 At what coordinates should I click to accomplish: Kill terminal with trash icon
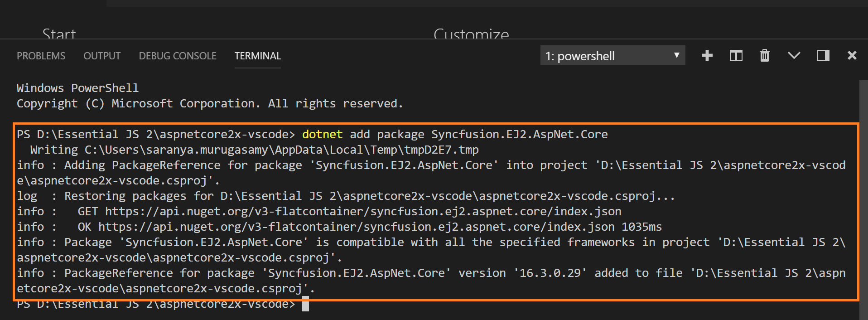click(x=765, y=55)
